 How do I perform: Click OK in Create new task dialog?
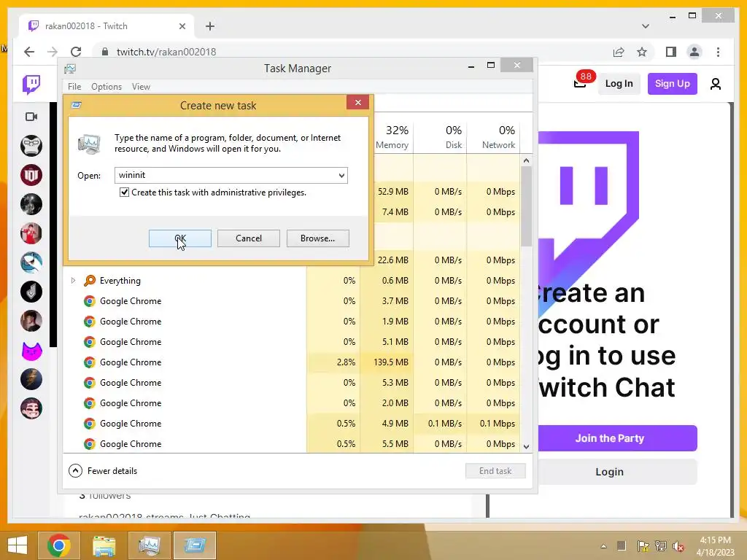(x=180, y=238)
